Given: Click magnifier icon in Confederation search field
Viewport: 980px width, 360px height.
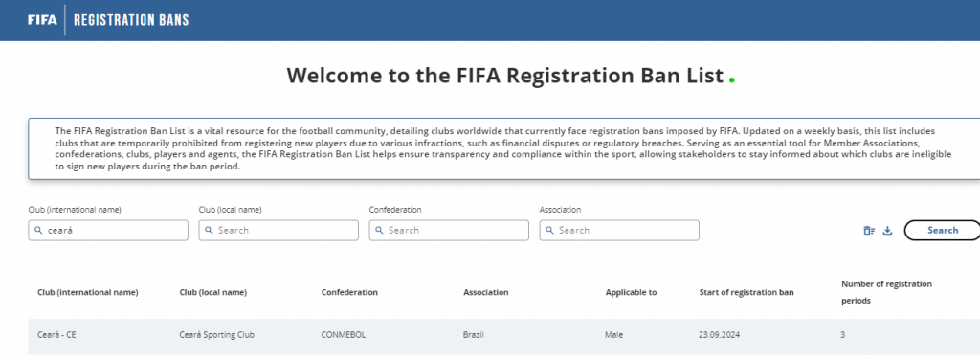Looking at the screenshot, I should 379,231.
